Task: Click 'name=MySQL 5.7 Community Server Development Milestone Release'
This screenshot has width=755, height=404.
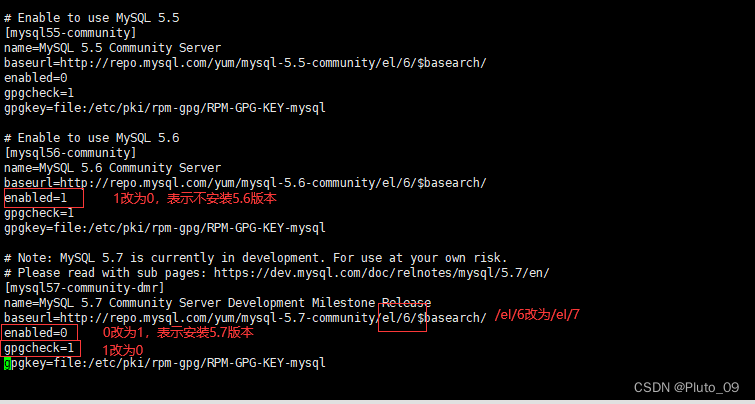Action: point(218,303)
